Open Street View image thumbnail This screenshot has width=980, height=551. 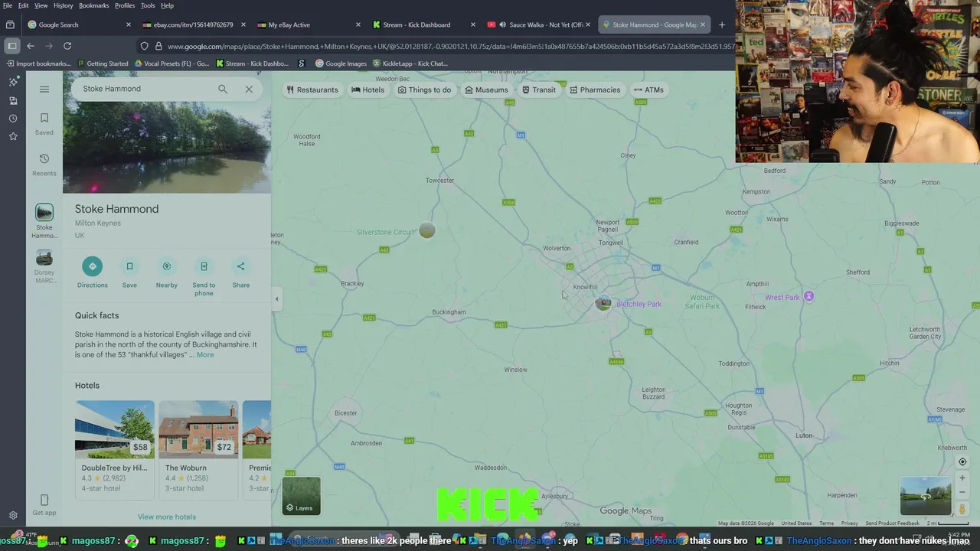925,496
